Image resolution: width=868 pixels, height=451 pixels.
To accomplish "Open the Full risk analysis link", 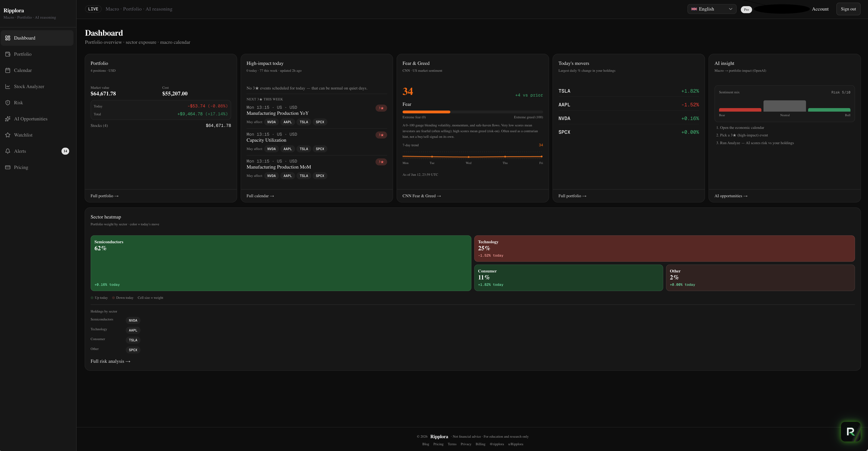I will point(110,361).
